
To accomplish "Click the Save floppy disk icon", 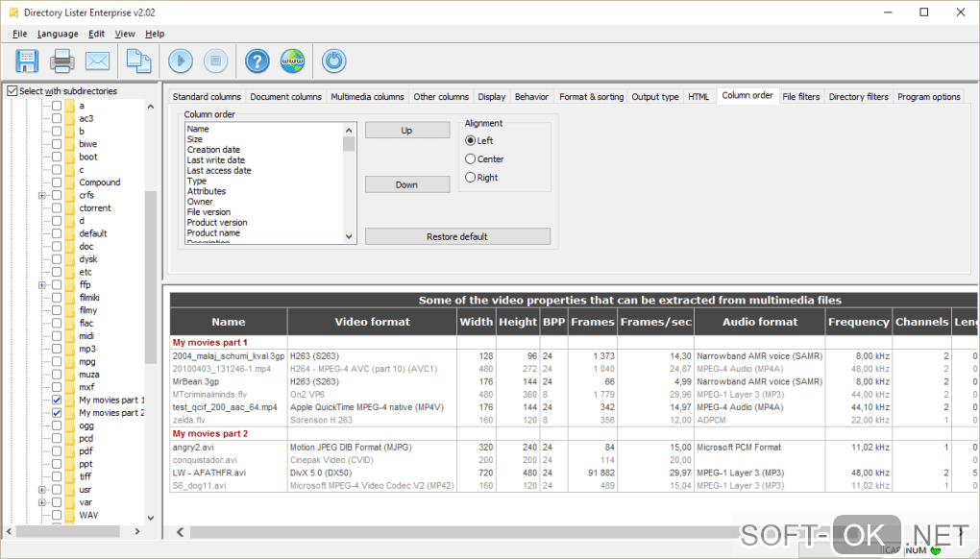I will [x=26, y=61].
